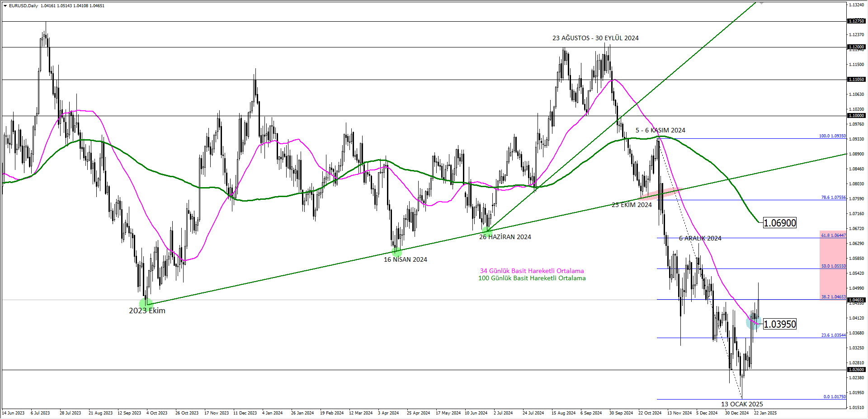Viewport: 868px width, 419px height.
Task: Click the 1.06900 price box
Action: pos(780,223)
